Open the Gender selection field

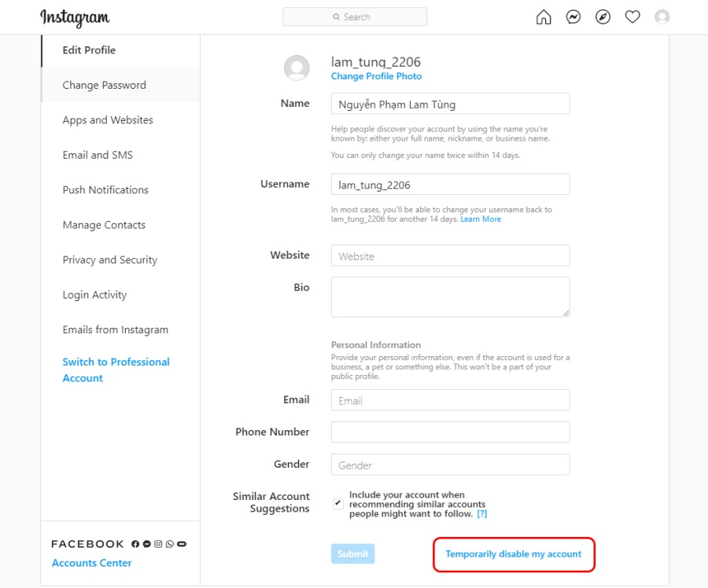pyautogui.click(x=450, y=465)
